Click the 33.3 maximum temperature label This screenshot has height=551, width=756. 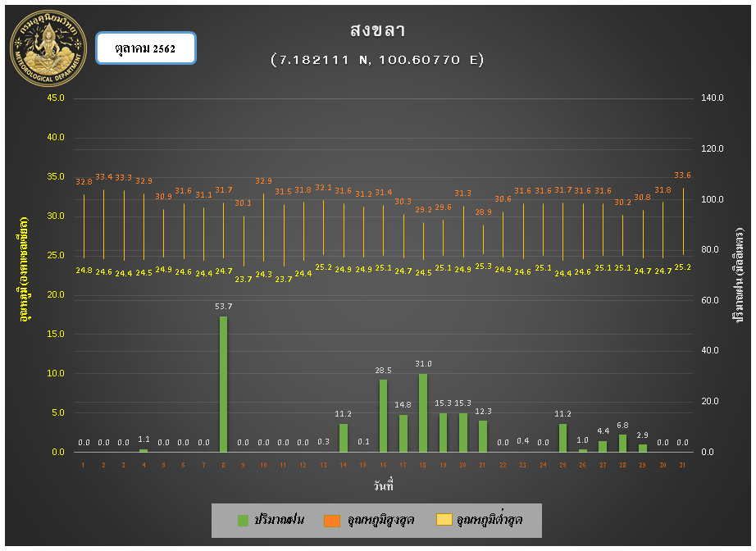coord(124,178)
